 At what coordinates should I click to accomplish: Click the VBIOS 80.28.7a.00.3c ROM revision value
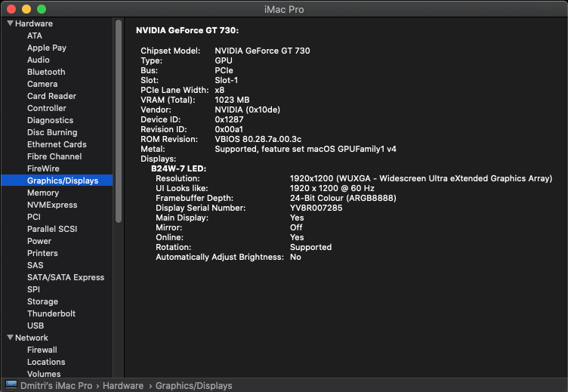click(258, 139)
